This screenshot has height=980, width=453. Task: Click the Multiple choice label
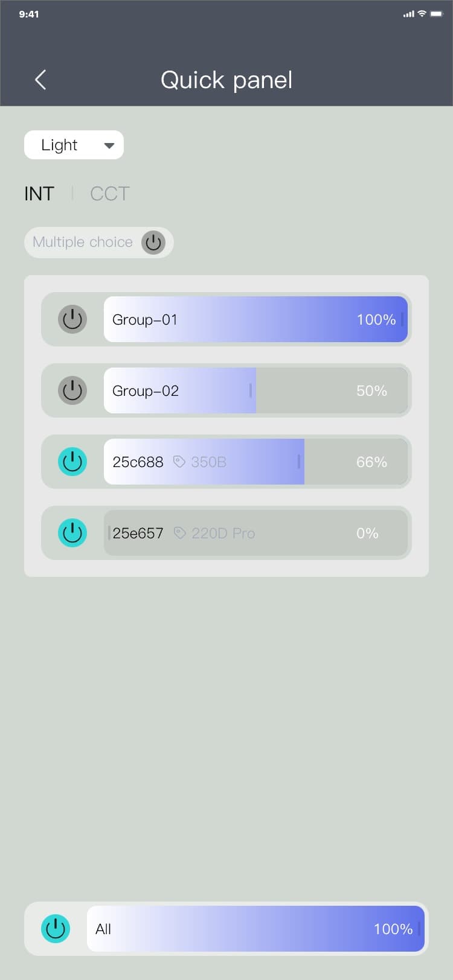pos(83,242)
